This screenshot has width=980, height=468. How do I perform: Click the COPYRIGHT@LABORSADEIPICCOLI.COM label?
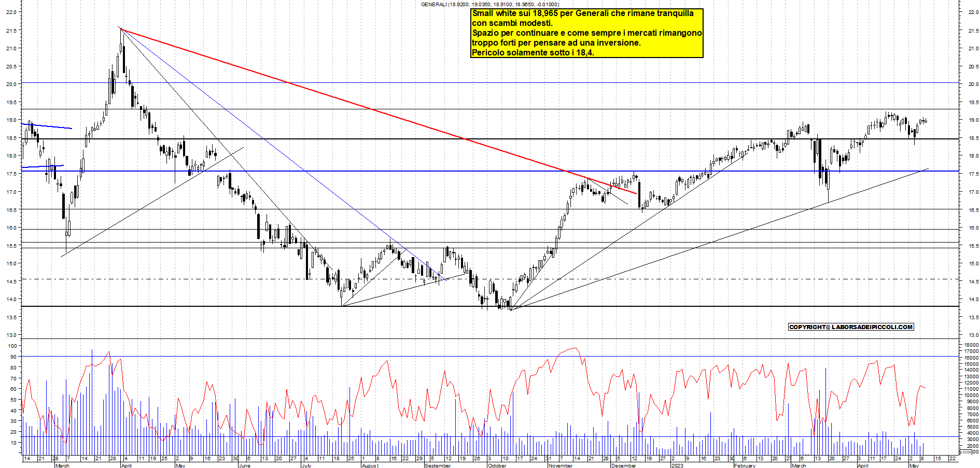(x=851, y=327)
